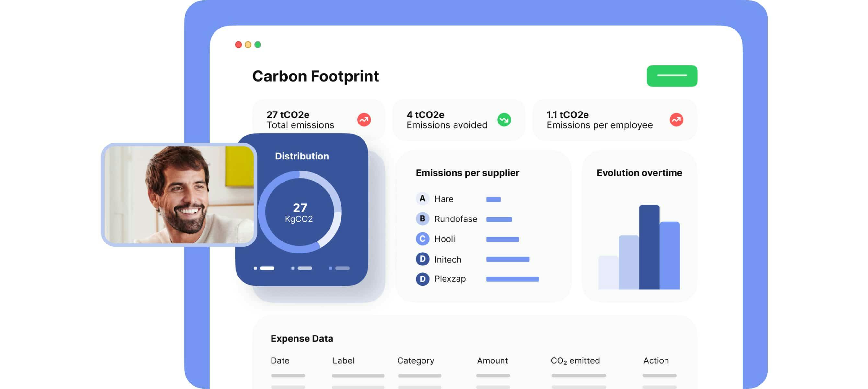This screenshot has width=868, height=389.
Task: Click the 'A' badge next to Hare
Action: click(422, 199)
